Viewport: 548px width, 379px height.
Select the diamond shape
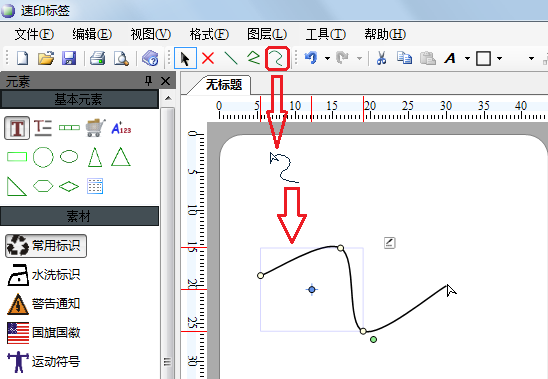[69, 186]
